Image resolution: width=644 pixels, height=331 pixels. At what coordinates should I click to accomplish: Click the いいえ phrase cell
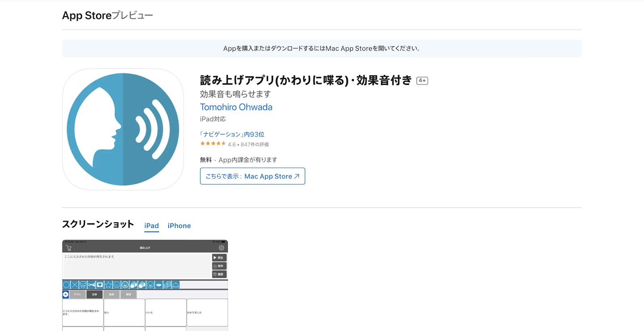tap(166, 312)
